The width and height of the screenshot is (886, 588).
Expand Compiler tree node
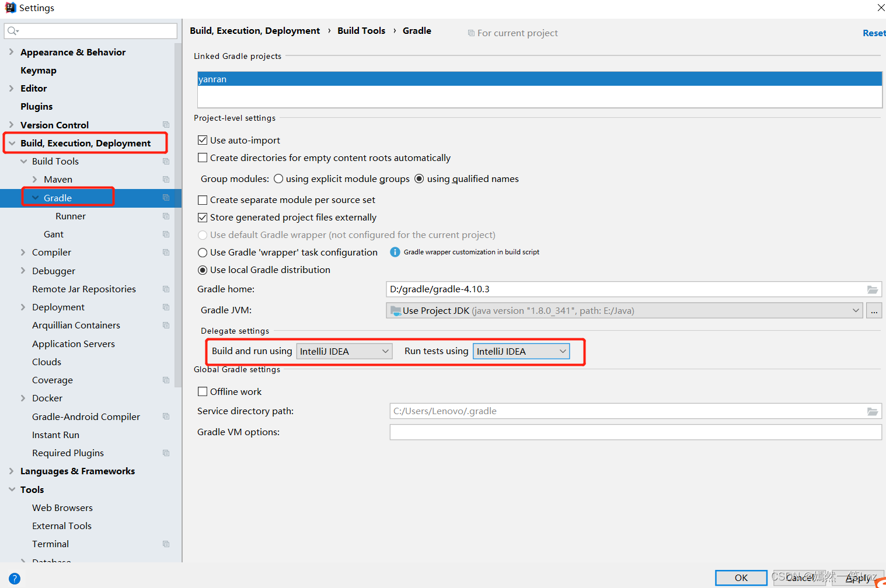click(23, 252)
